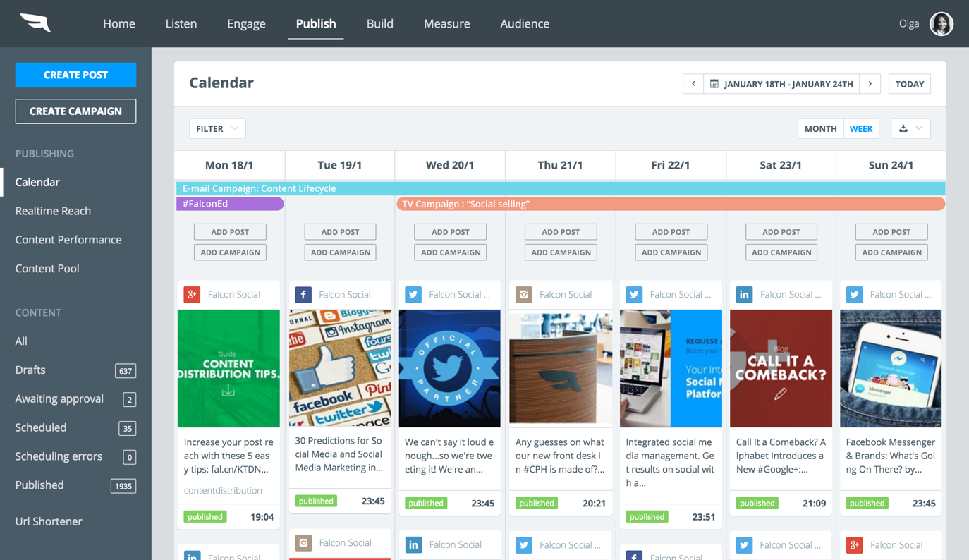Click the Create Campaign button

75,111
